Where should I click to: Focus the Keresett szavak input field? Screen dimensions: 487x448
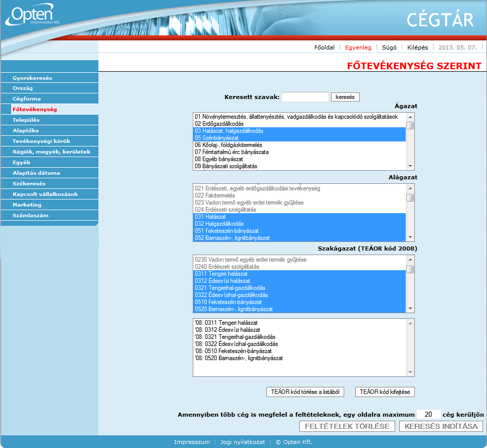(305, 96)
